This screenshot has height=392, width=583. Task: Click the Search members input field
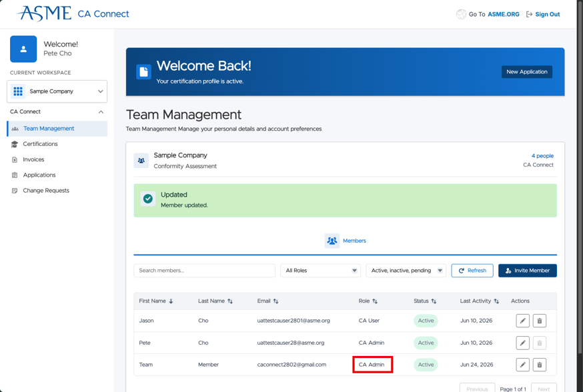pos(204,271)
